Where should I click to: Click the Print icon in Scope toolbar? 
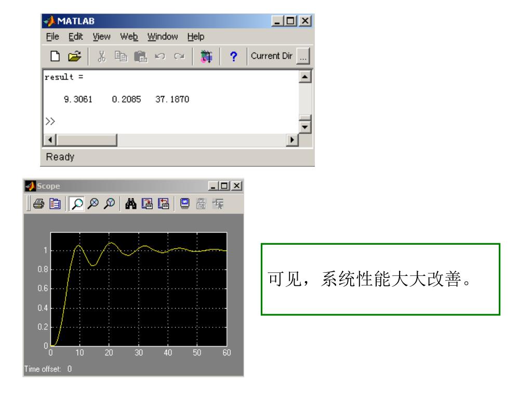[38, 204]
